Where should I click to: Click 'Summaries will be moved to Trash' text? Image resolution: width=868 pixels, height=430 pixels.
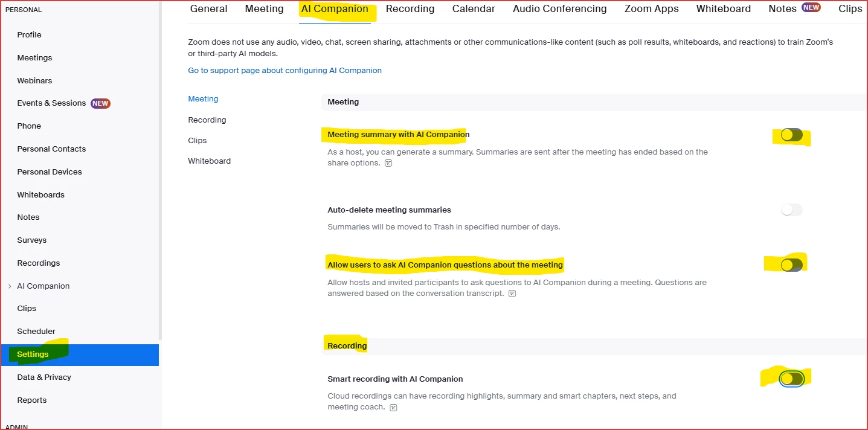[444, 227]
